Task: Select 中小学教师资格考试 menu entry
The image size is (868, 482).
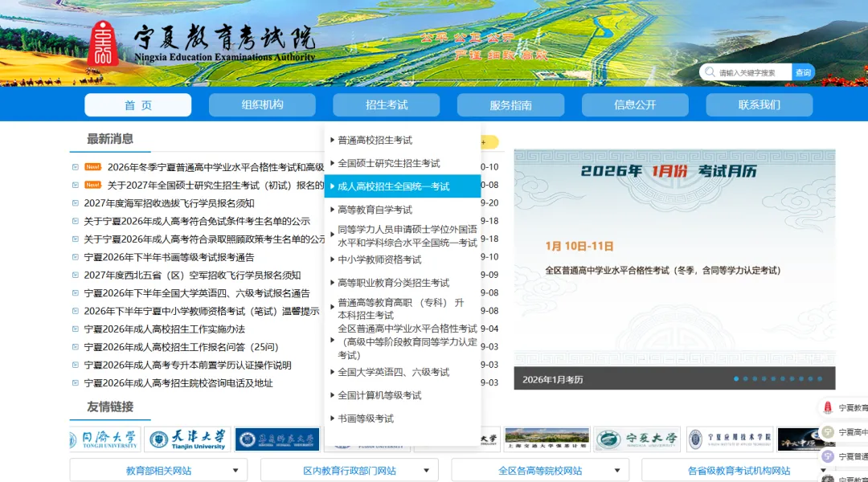Action: (x=403, y=259)
